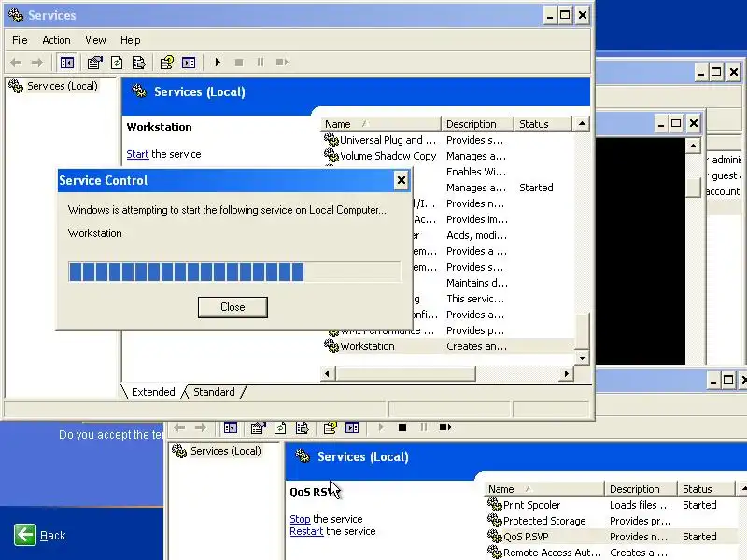Click Stop Service square in lower Services toolbar
Image resolution: width=747 pixels, height=560 pixels.
[402, 427]
